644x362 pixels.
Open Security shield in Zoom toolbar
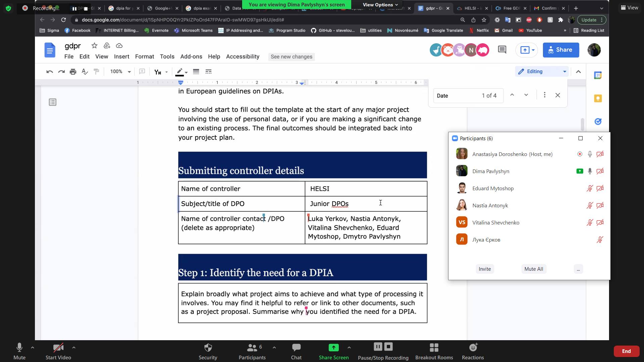point(208,351)
